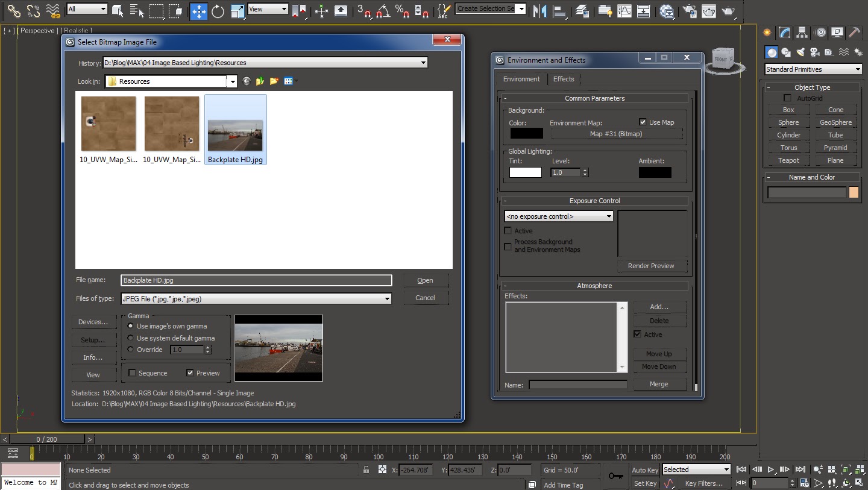Viewport: 868px width, 490px height.
Task: Click Create New Folder icon
Action: [x=274, y=81]
